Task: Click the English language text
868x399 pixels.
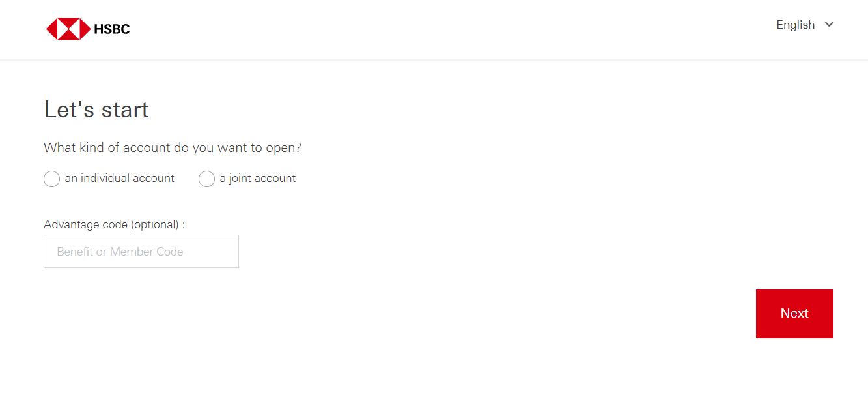Action: [795, 25]
